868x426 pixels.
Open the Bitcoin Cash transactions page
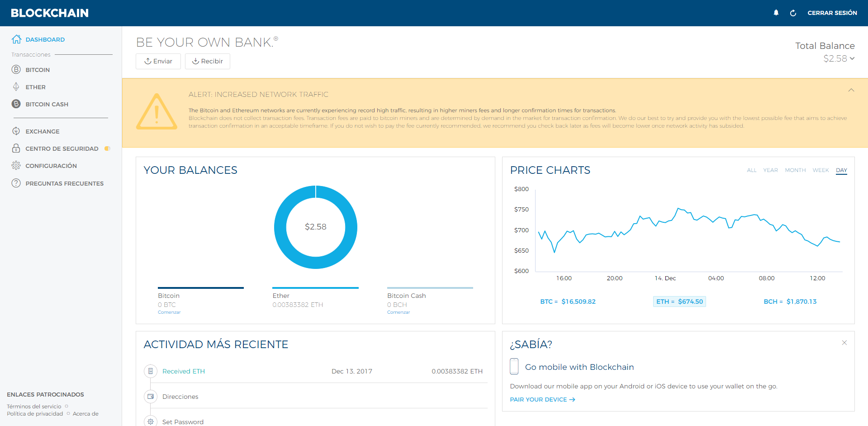click(x=47, y=104)
